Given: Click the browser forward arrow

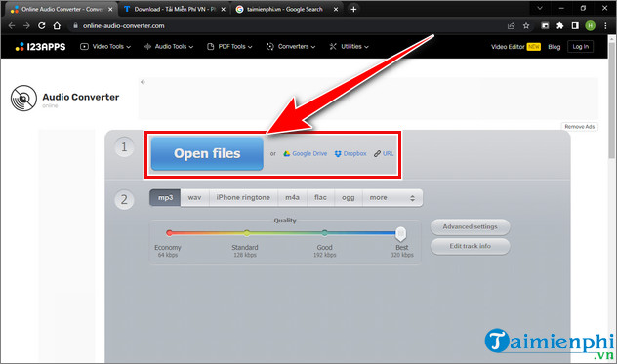Looking at the screenshot, I should coord(26,26).
